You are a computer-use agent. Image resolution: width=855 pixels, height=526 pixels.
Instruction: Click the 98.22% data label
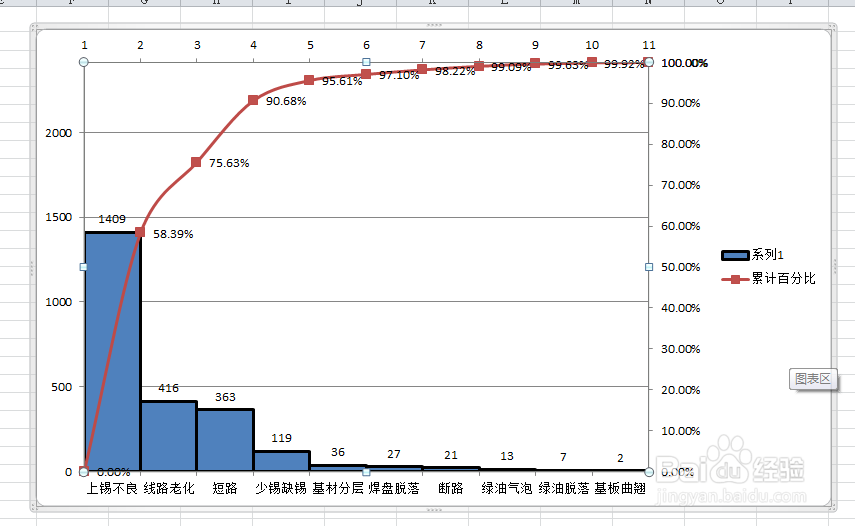[x=455, y=71]
